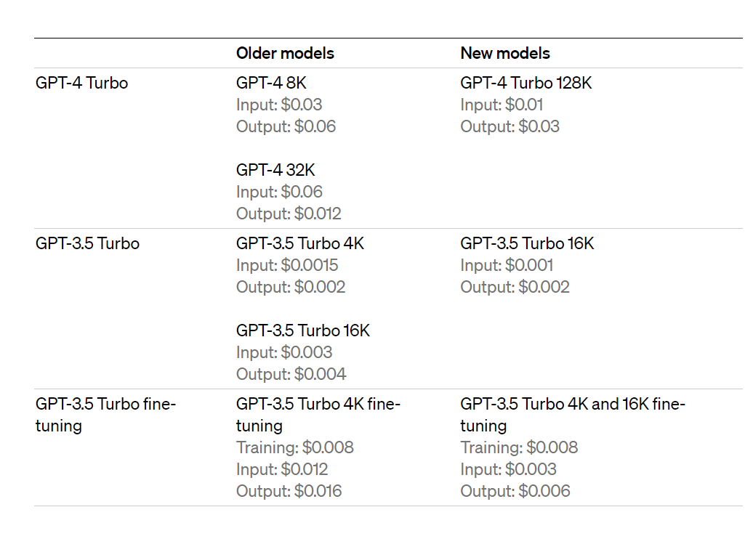Viewport: 753px width, 560px height.
Task: Click GPT-4 Turbo 128K input price $0.01
Action: coord(502,105)
